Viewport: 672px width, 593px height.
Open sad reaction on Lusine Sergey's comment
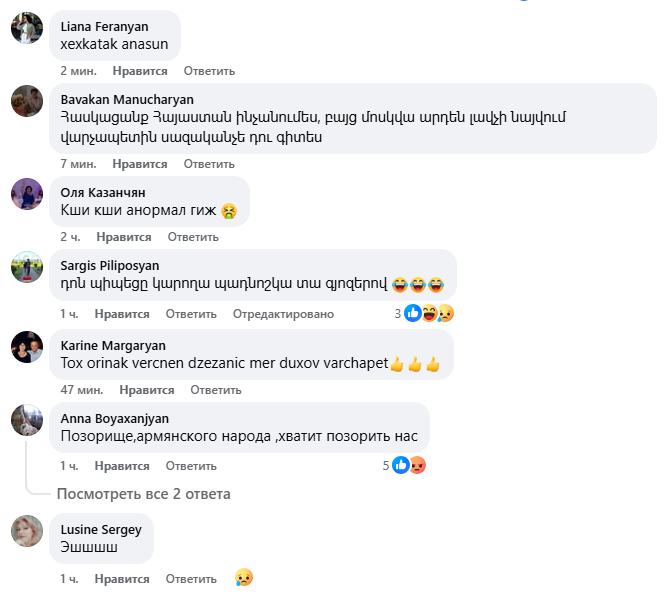[x=243, y=578]
